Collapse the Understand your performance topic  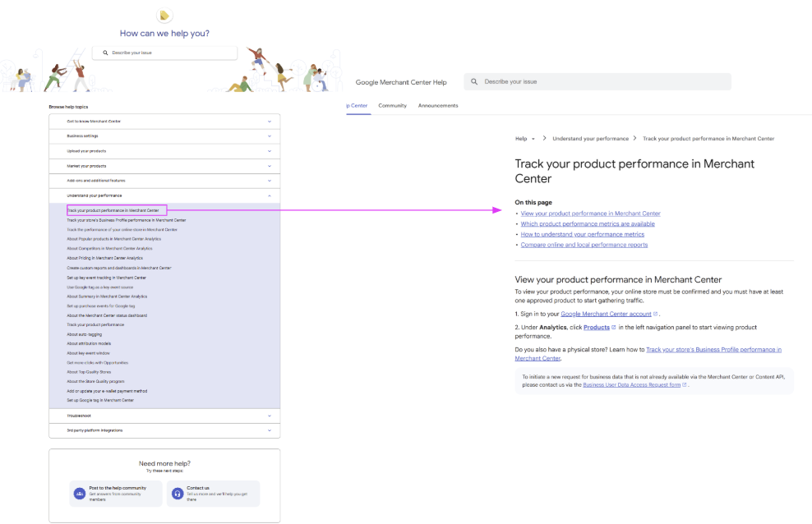pyautogui.click(x=164, y=195)
